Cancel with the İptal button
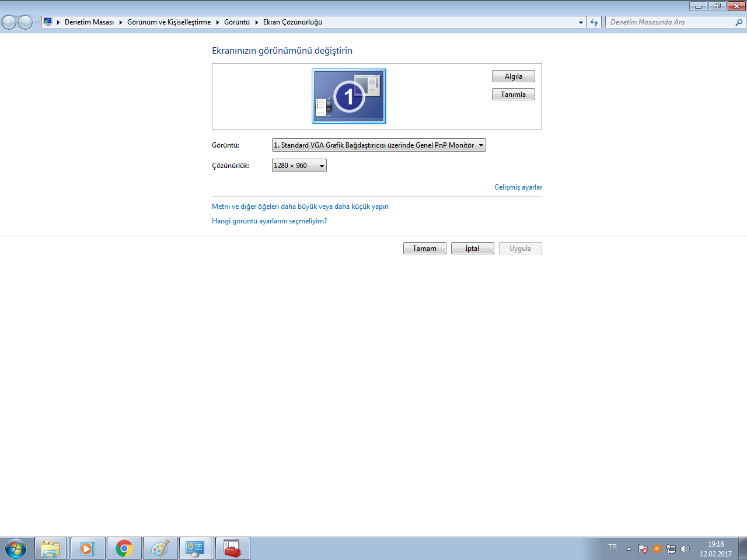 [x=473, y=249]
